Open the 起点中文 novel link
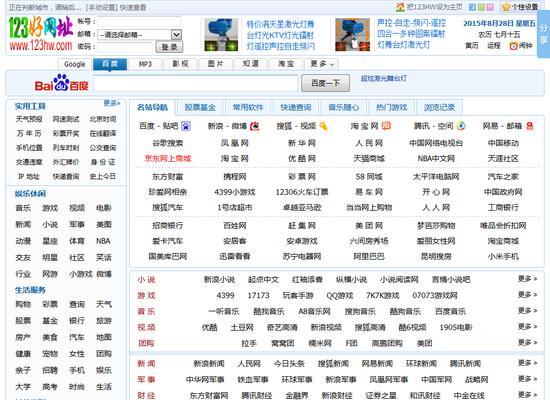Image resolution: width=550 pixels, height=400 pixels. click(263, 280)
